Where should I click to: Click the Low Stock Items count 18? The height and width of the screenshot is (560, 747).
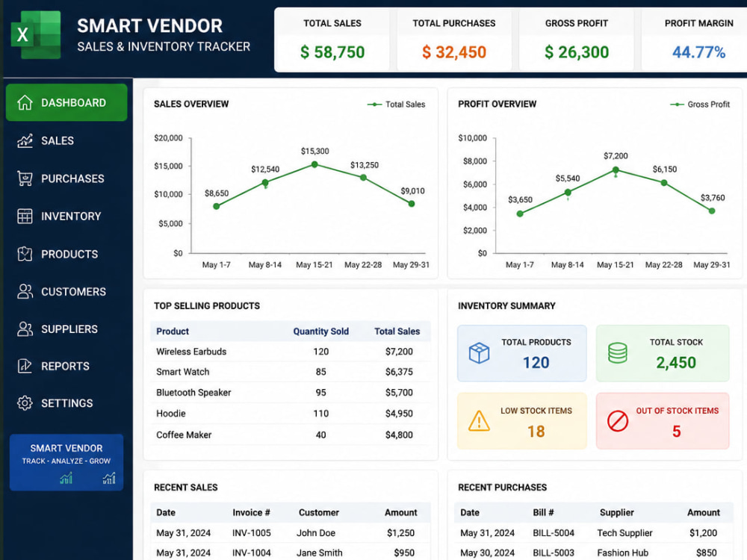pyautogui.click(x=536, y=432)
